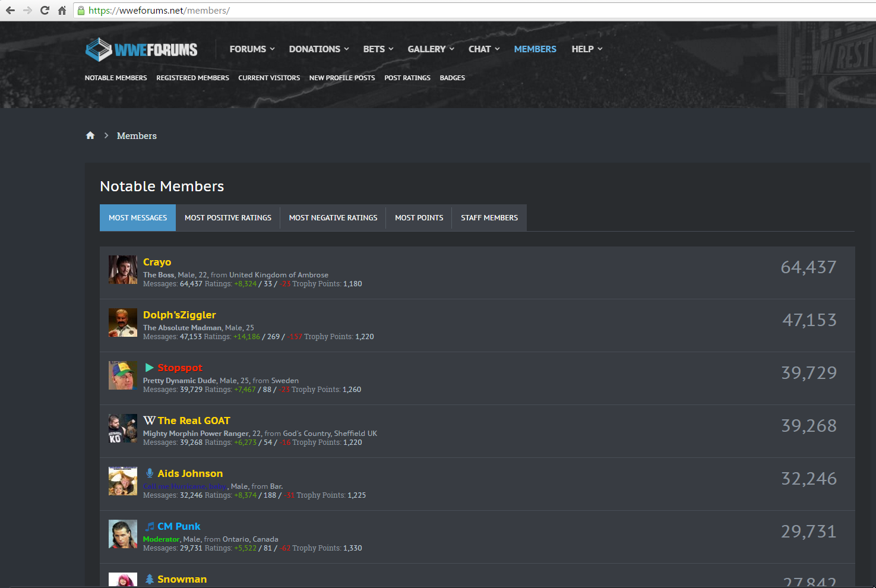876x588 pixels.
Task: Switch to Most Positive Ratings tab
Action: (x=227, y=218)
